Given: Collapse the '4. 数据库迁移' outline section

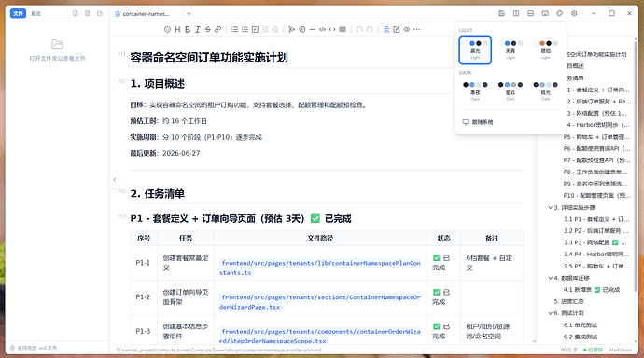Looking at the screenshot, I should (550, 278).
